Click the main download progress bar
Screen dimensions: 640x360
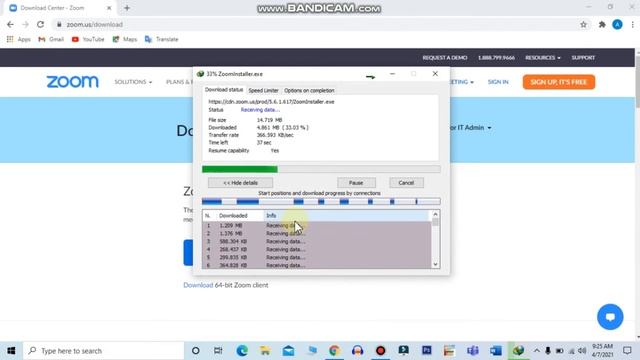[x=321, y=169]
